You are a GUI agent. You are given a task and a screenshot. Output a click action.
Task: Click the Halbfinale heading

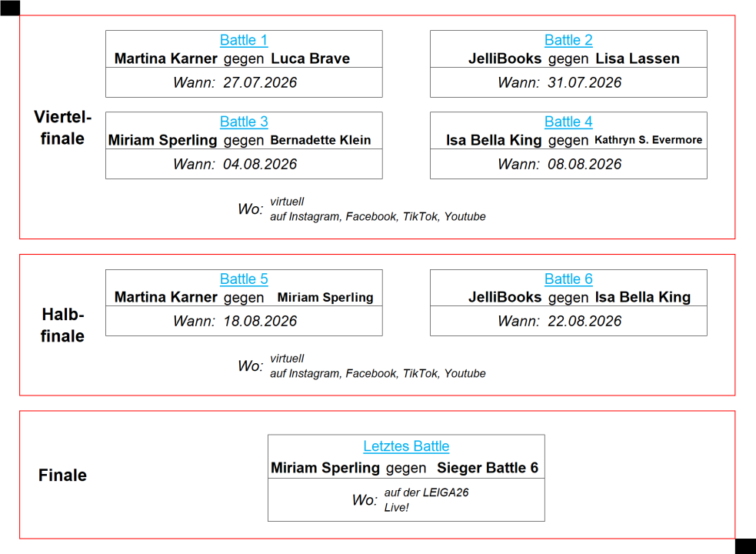tap(62, 325)
